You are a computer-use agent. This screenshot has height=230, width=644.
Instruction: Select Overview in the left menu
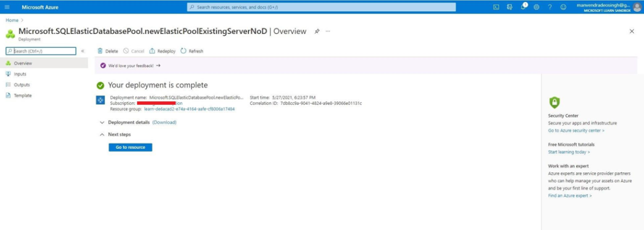pyautogui.click(x=44, y=63)
